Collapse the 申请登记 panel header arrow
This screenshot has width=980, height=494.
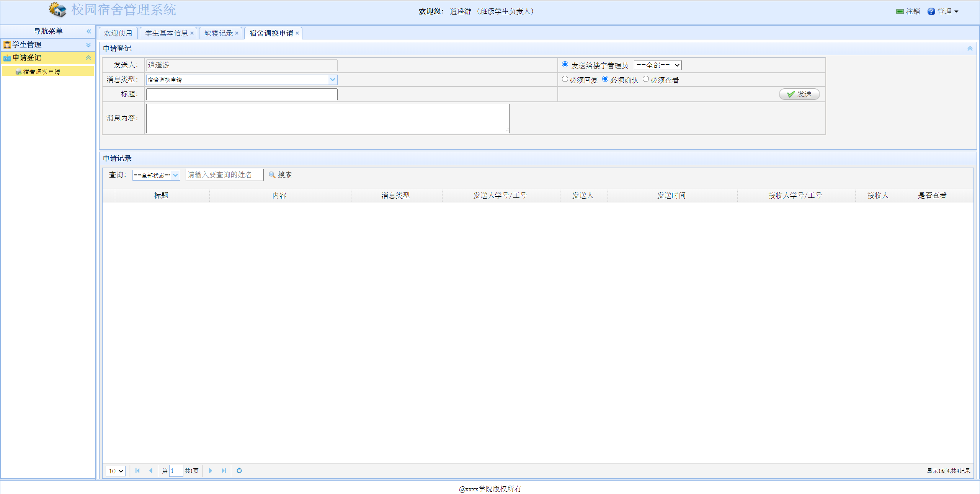click(970, 49)
